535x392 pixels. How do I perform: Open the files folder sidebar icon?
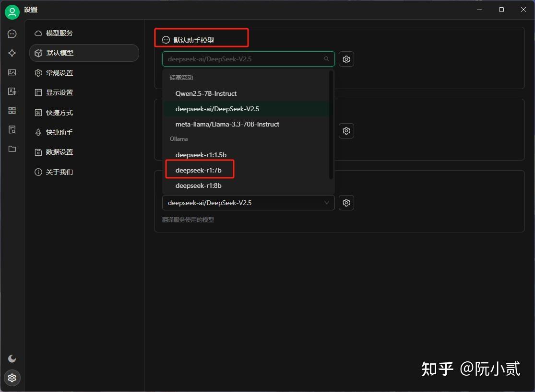point(12,149)
